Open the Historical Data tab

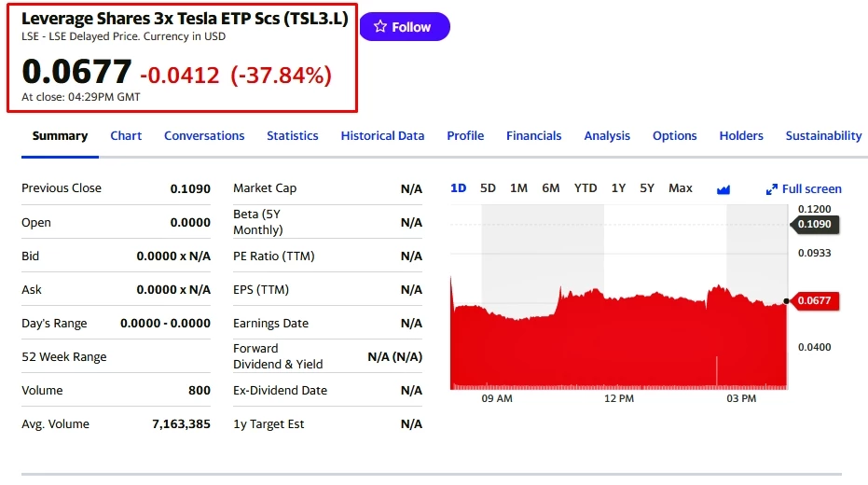382,136
